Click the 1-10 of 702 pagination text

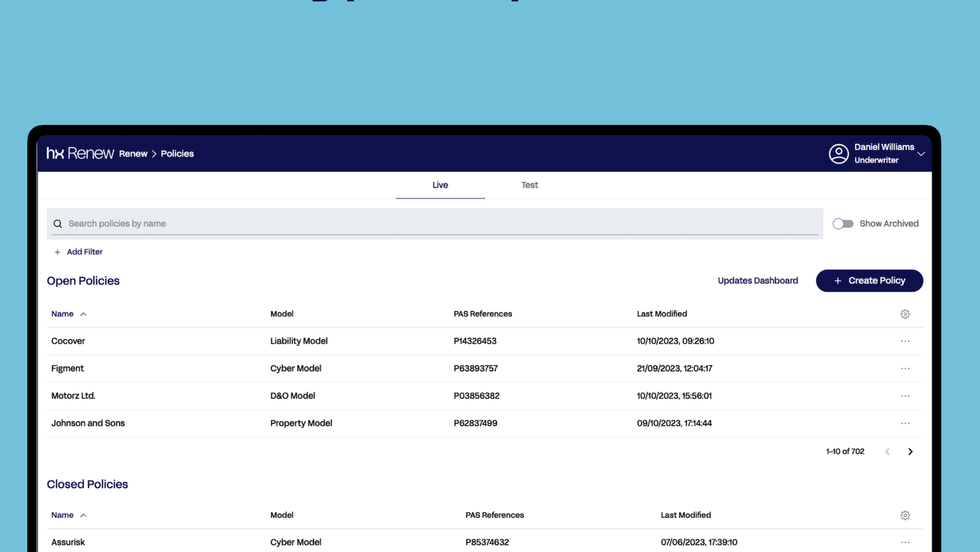[x=845, y=452]
